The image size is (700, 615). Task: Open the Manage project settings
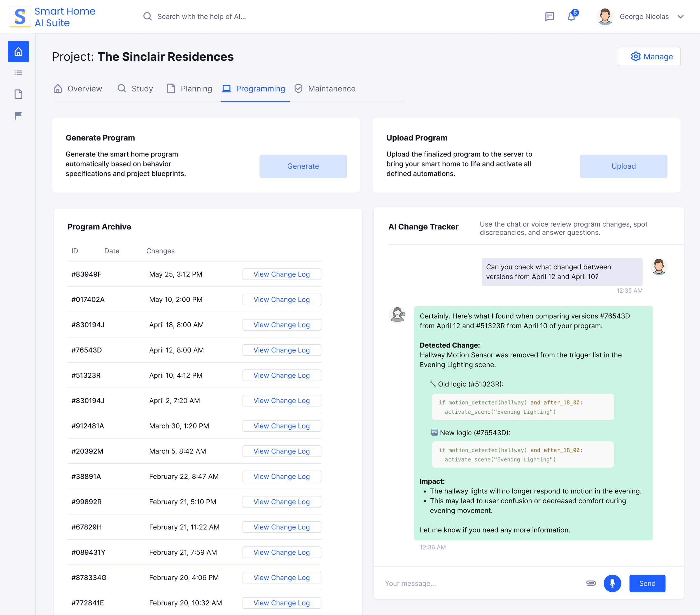coord(649,57)
